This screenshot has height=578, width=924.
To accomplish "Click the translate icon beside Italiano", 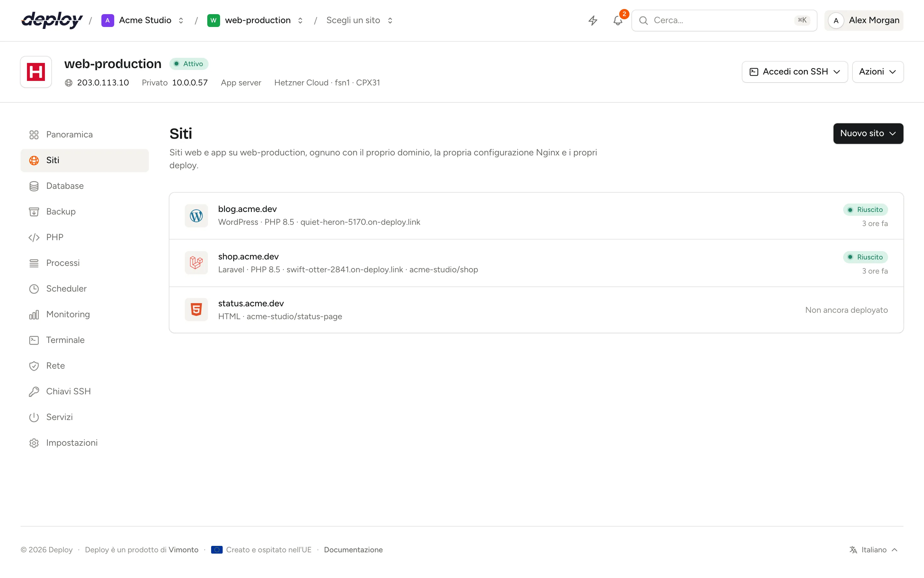I will pyautogui.click(x=853, y=550).
